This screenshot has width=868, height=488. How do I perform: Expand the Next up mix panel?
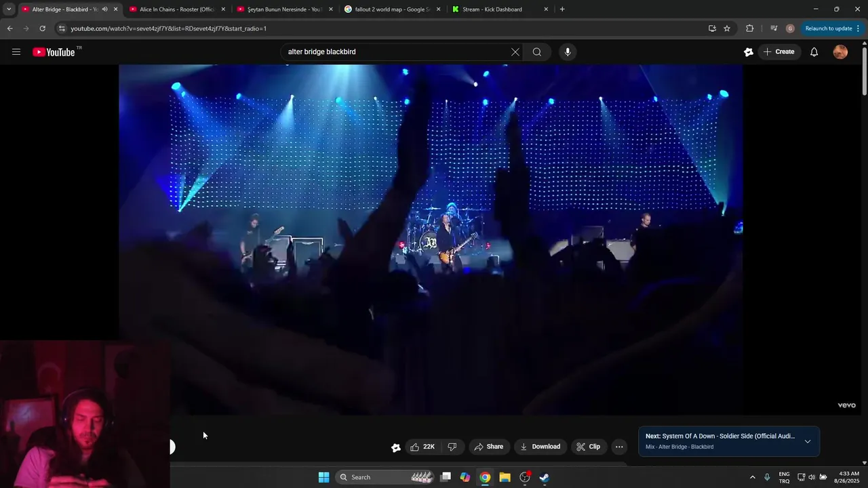(x=808, y=441)
